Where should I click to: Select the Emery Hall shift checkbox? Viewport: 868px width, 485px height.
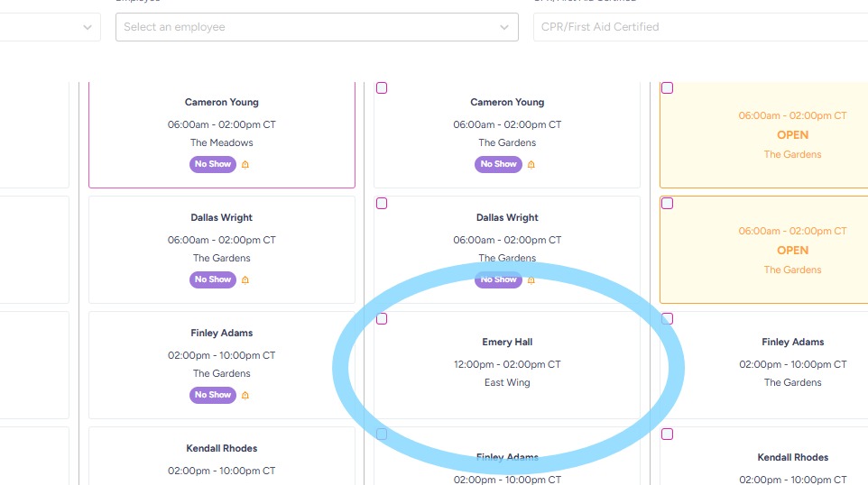(x=382, y=319)
